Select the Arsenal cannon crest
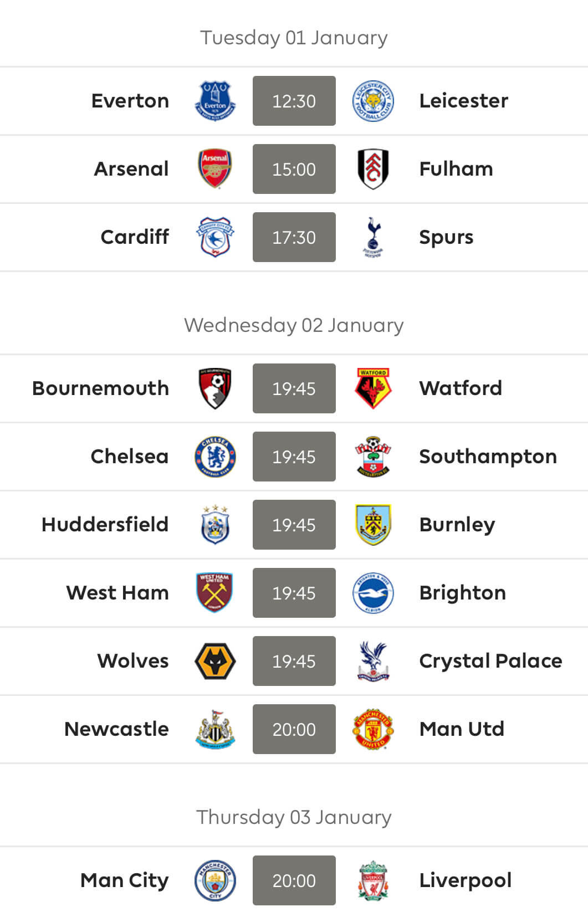 (x=215, y=169)
